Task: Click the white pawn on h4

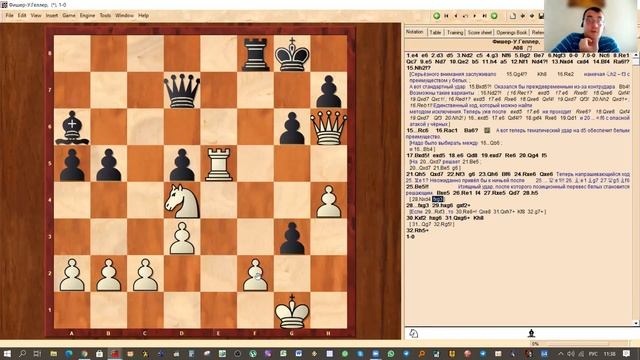Action: [x=329, y=201]
